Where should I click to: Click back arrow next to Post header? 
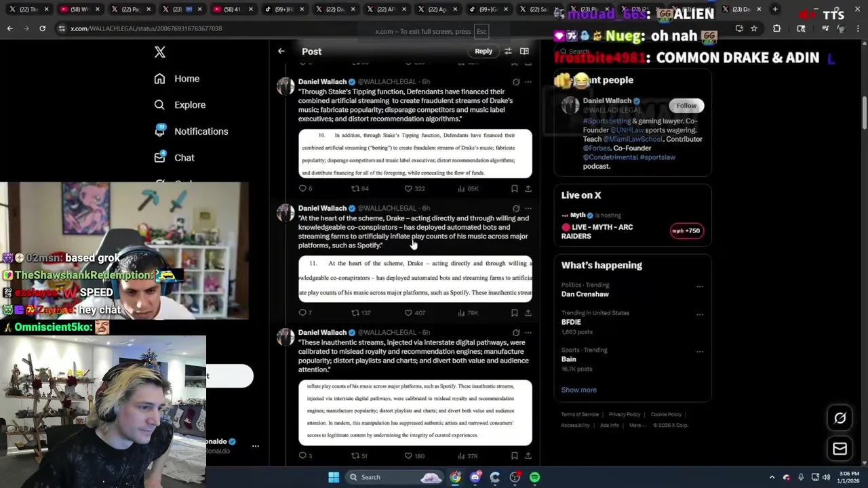(x=281, y=51)
